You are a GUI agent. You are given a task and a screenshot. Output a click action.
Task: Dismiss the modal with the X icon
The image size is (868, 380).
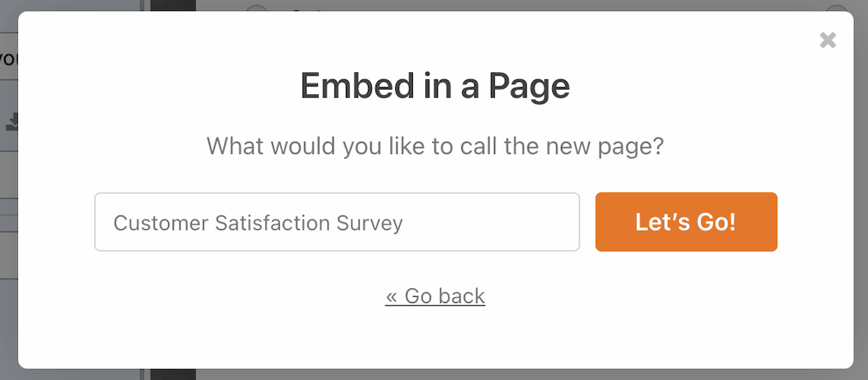tap(828, 40)
